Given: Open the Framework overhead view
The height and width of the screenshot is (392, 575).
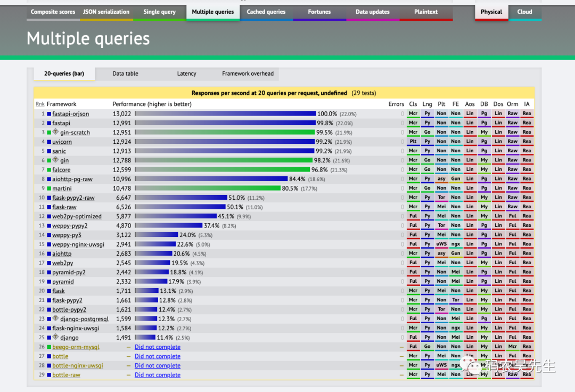Looking at the screenshot, I should [248, 73].
